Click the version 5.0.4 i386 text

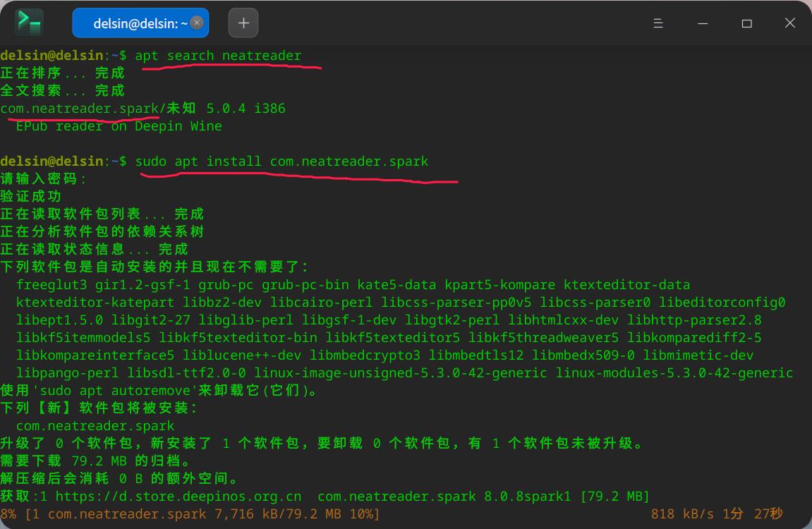pyautogui.click(x=244, y=108)
